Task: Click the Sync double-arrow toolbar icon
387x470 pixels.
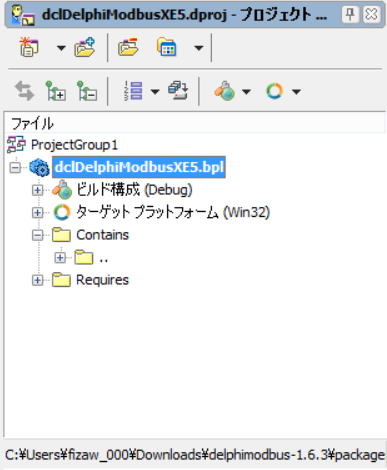Action: point(24,91)
